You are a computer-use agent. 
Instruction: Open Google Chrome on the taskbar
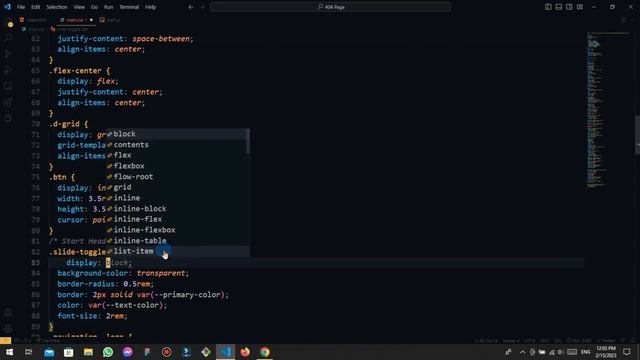tap(264, 352)
